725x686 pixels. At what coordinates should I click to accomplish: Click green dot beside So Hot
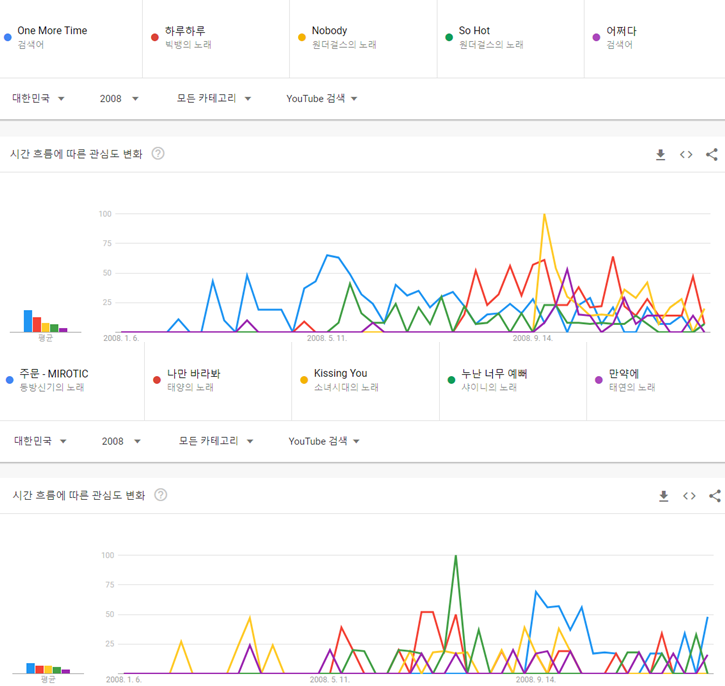pyautogui.click(x=449, y=37)
